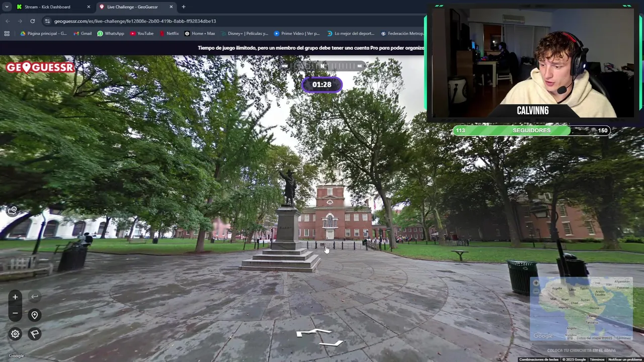Open Federación Metropolitana bookmark
Screen dimensions: 644x362
[402, 34]
